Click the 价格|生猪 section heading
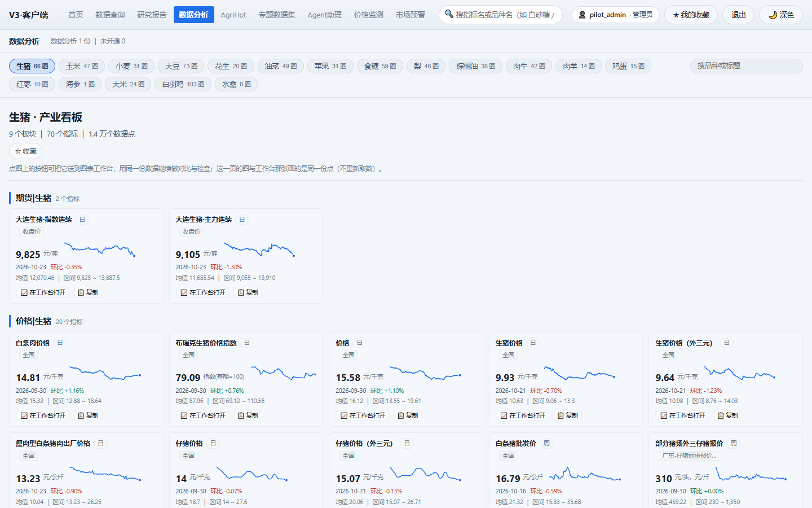The width and height of the screenshot is (812, 508). tap(33, 321)
